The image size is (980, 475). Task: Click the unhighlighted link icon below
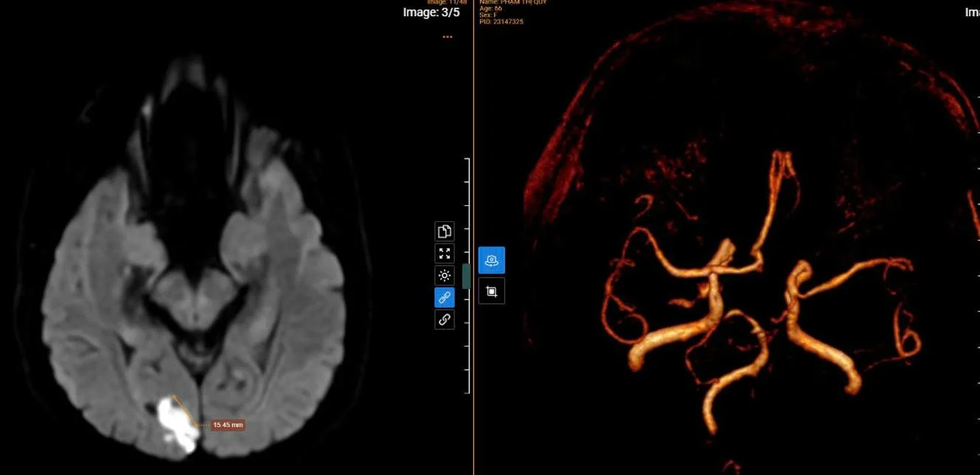(x=445, y=319)
